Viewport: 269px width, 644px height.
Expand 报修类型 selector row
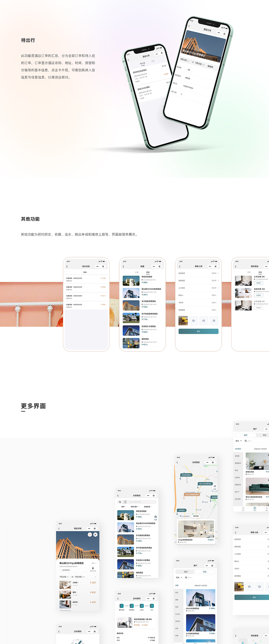tap(198, 281)
